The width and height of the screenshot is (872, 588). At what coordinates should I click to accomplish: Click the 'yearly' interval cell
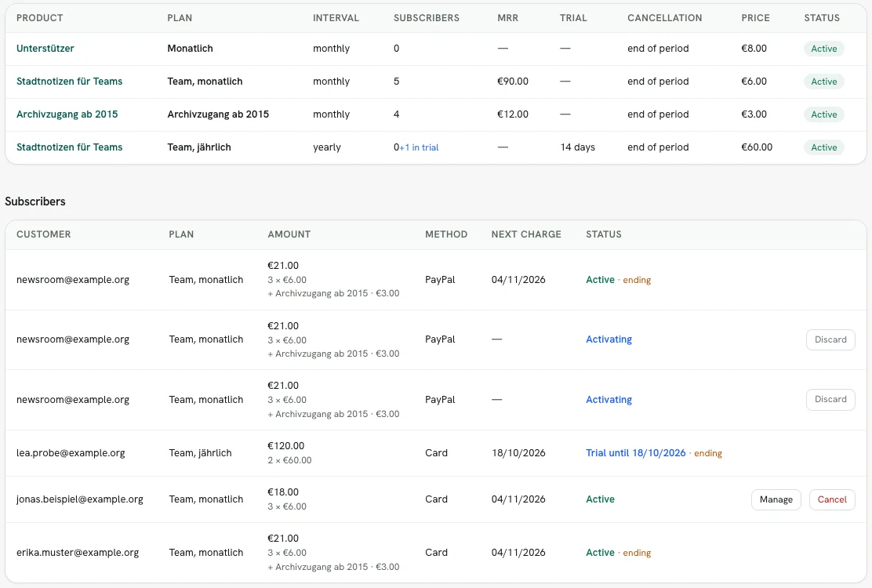(327, 147)
